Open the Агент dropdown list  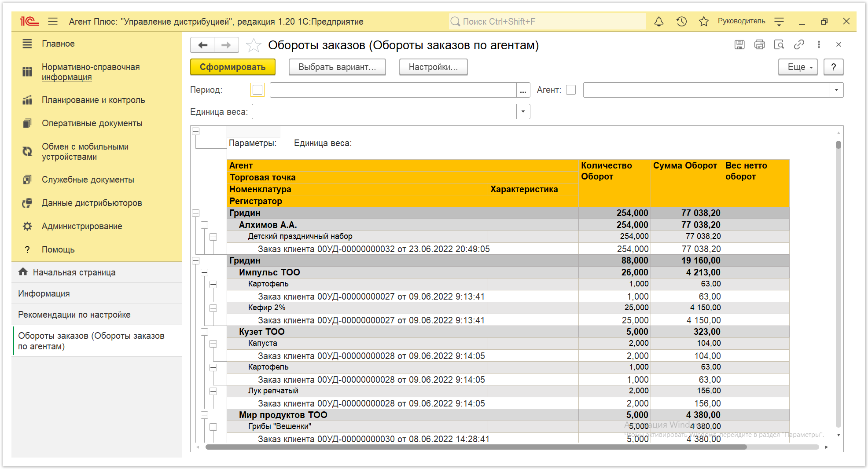[836, 90]
